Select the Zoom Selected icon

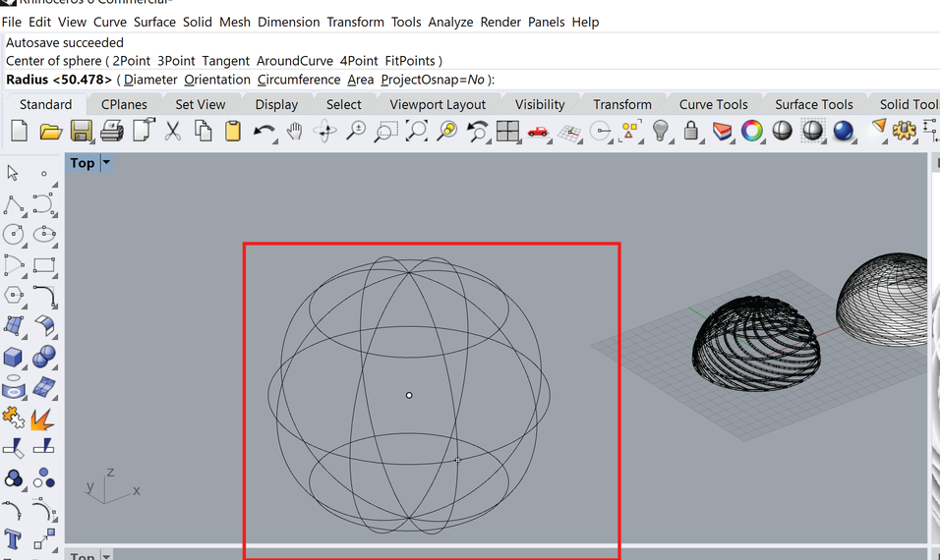447,131
